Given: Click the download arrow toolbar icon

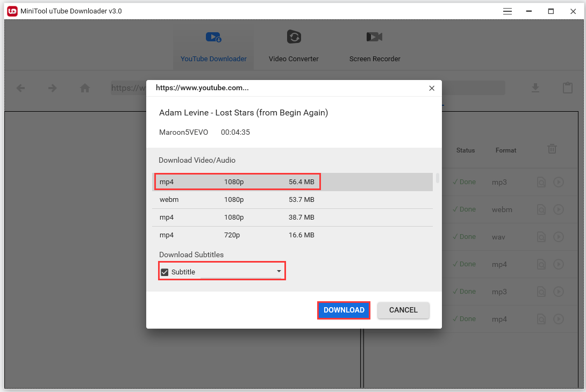Looking at the screenshot, I should pyautogui.click(x=535, y=88).
